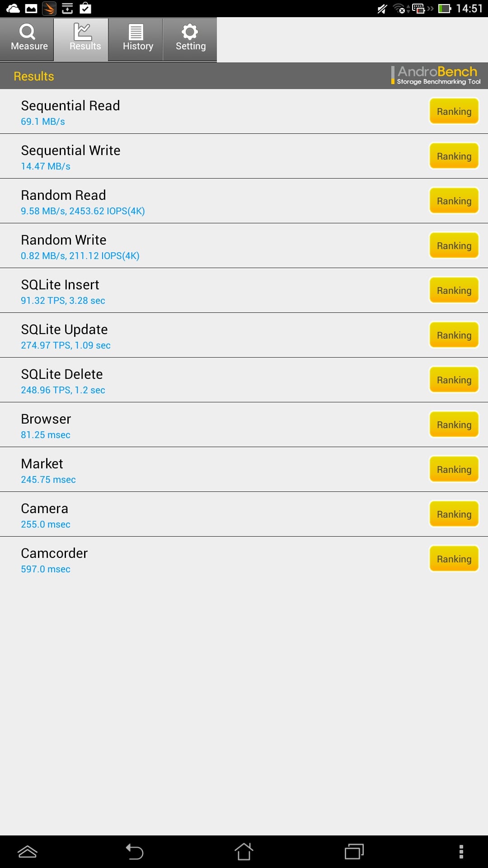Tap the battery indicator in status bar
The width and height of the screenshot is (488, 868).
445,9
